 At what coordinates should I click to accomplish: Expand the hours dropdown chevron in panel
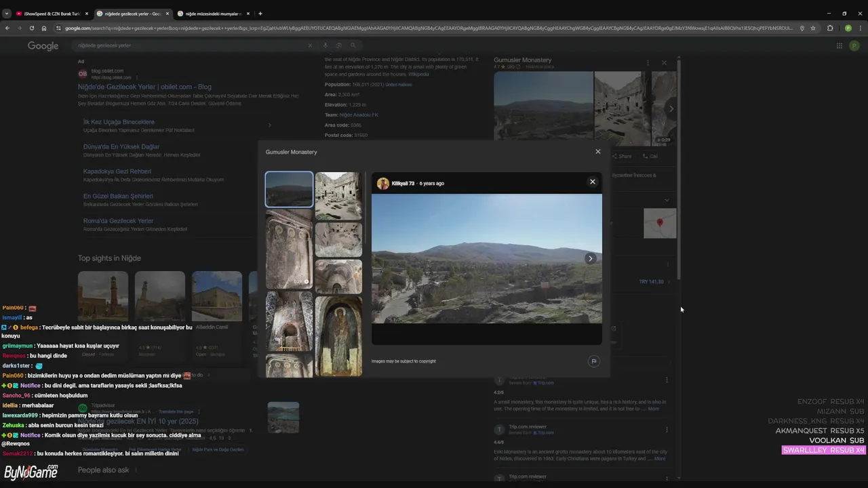(x=667, y=200)
